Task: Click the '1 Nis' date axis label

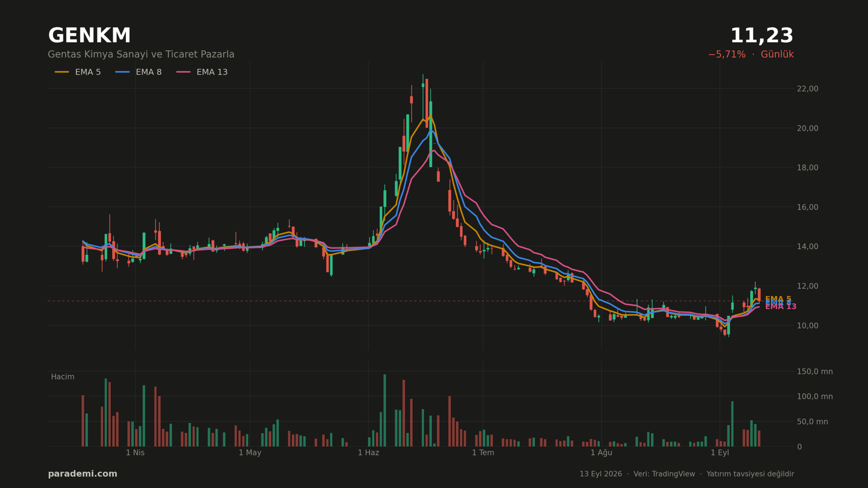Action: 135,453
